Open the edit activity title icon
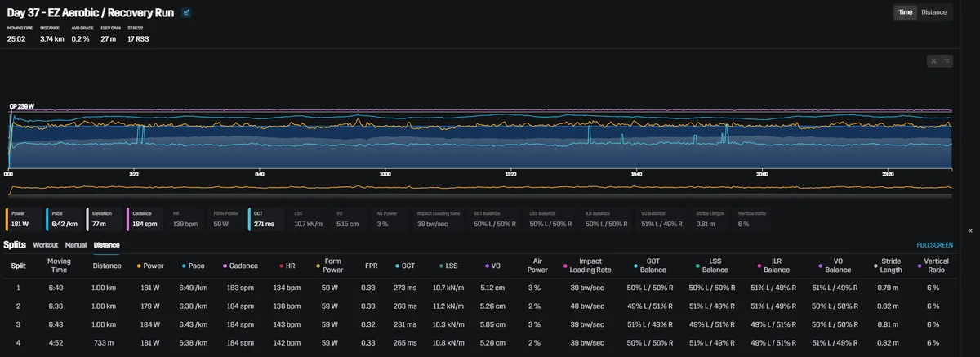The width and height of the screenshot is (980, 357). click(186, 12)
